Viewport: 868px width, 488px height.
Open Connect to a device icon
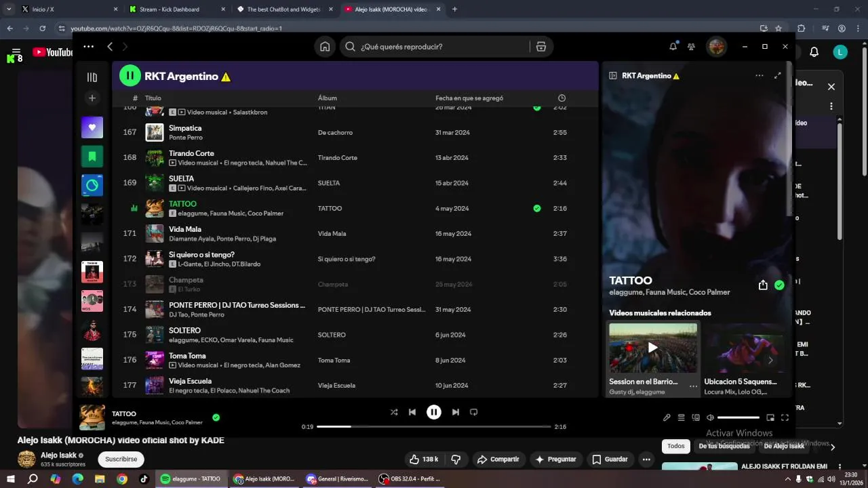[696, 418]
